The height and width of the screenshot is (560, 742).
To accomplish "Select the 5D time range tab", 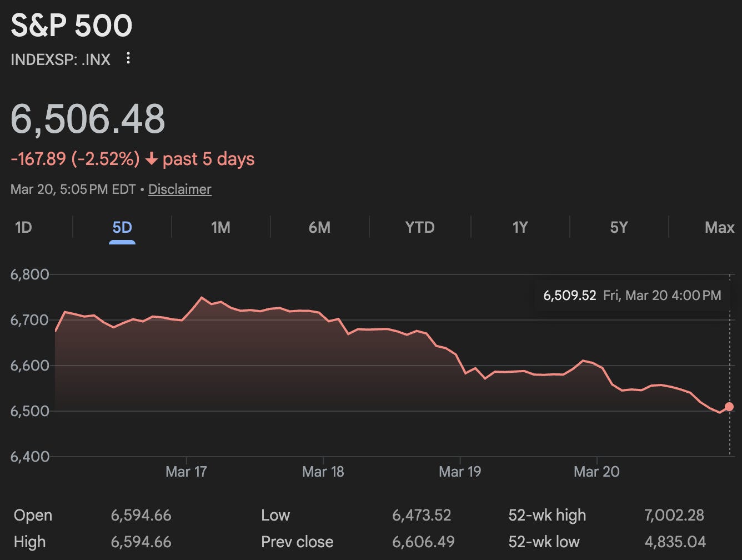I will tap(122, 227).
